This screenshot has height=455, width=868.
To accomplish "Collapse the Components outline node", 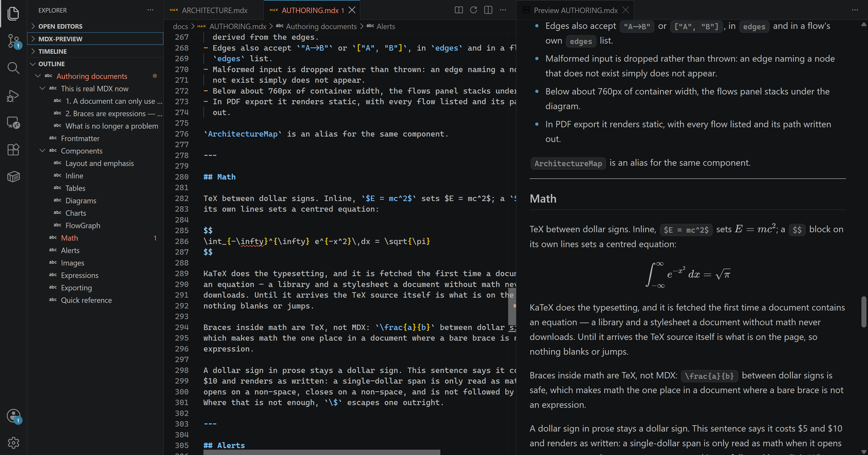I will 42,151.
